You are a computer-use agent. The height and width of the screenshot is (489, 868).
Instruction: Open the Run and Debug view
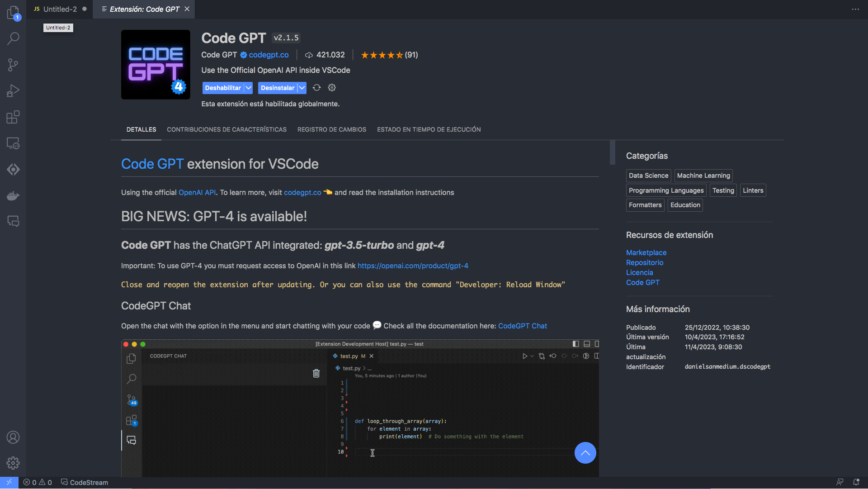tap(13, 91)
